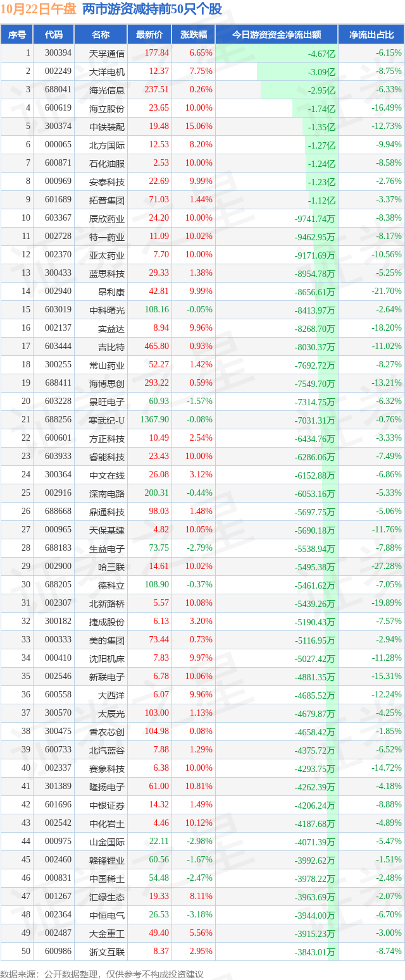Select the 今日游资资金净流出额 header
The width and height of the screenshot is (405, 980).
click(277, 35)
